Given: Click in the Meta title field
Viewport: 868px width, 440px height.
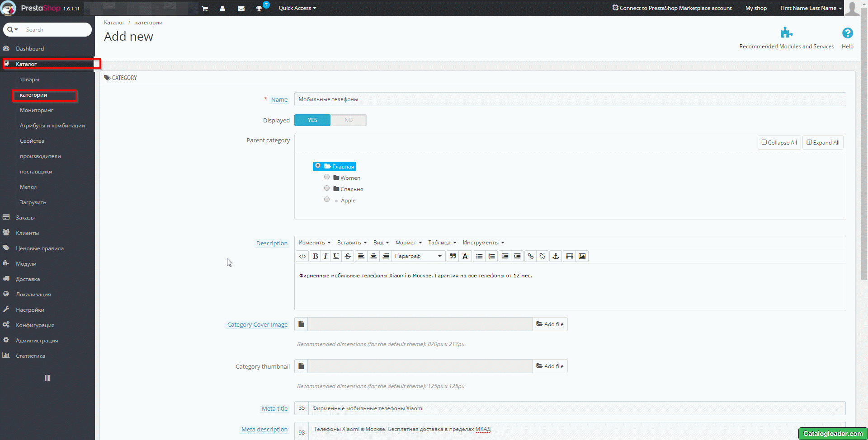Looking at the screenshot, I should (577, 408).
